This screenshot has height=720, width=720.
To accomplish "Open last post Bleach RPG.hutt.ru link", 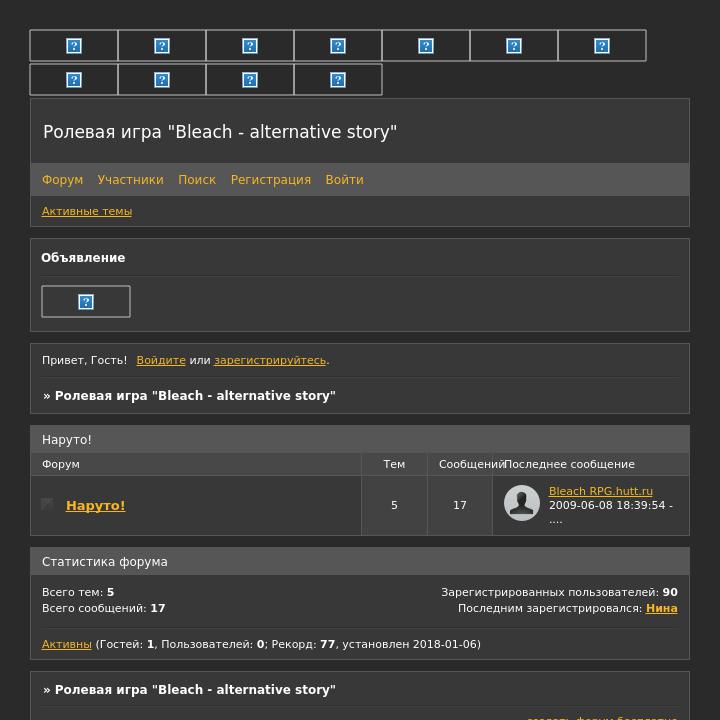I will click(601, 491).
